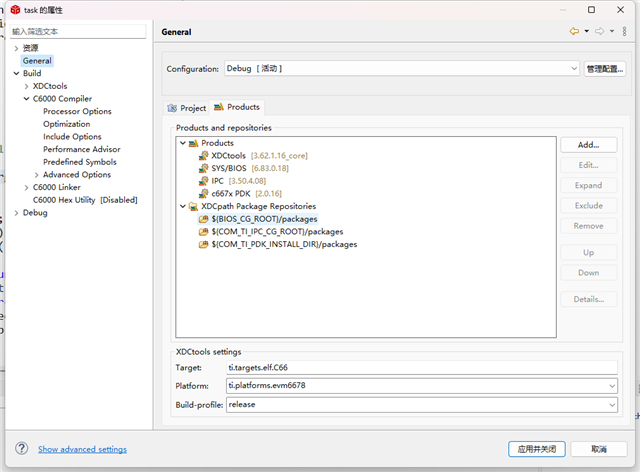This screenshot has width=640, height=472.
Task: Expand the Advanced Options tree node
Action: [36, 175]
